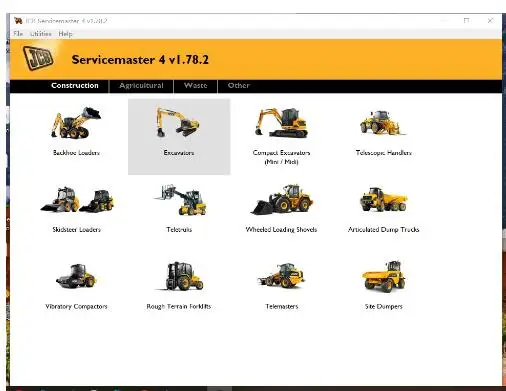Click the Vibratory Compactors label

[76, 306]
